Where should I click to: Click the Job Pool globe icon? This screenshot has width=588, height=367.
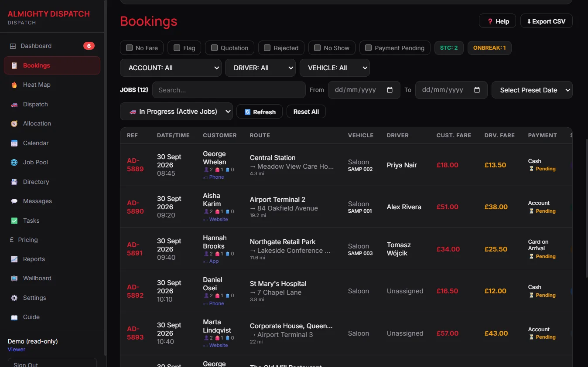pyautogui.click(x=14, y=162)
